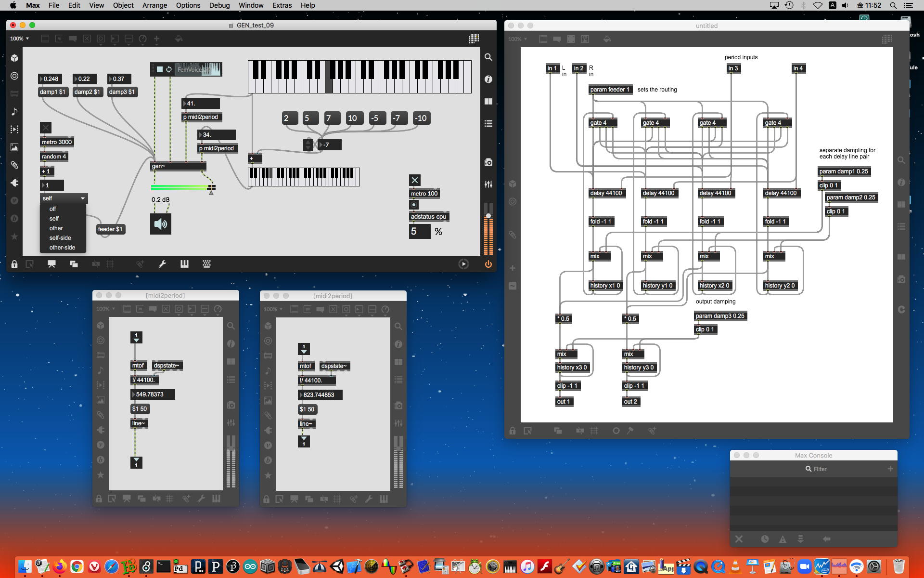This screenshot has height=578, width=924.
Task: Open the mixer sliders sidebar icon
Action: (x=488, y=184)
